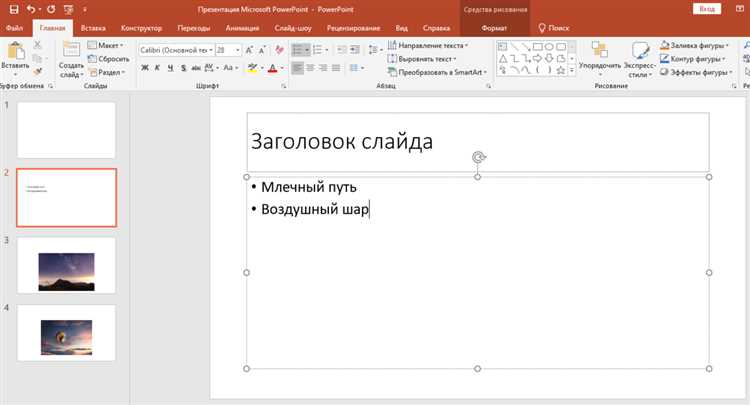Switch to the Вставка tab

click(93, 28)
